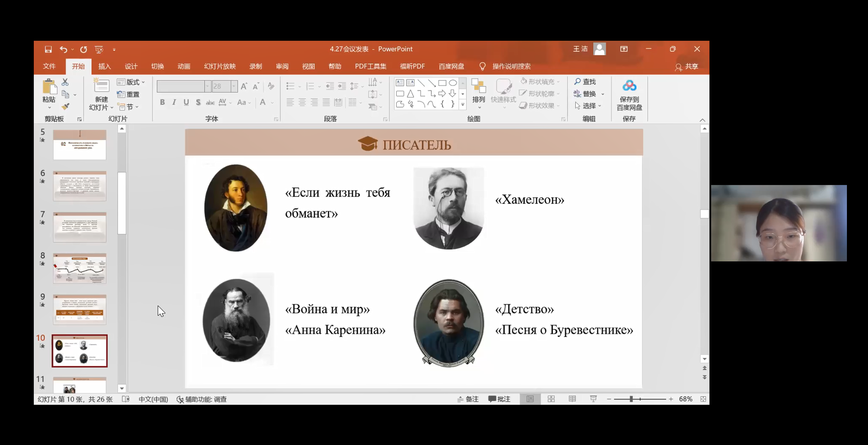Switch to the 动画 animations tab
This screenshot has width=868, height=445.
point(184,66)
